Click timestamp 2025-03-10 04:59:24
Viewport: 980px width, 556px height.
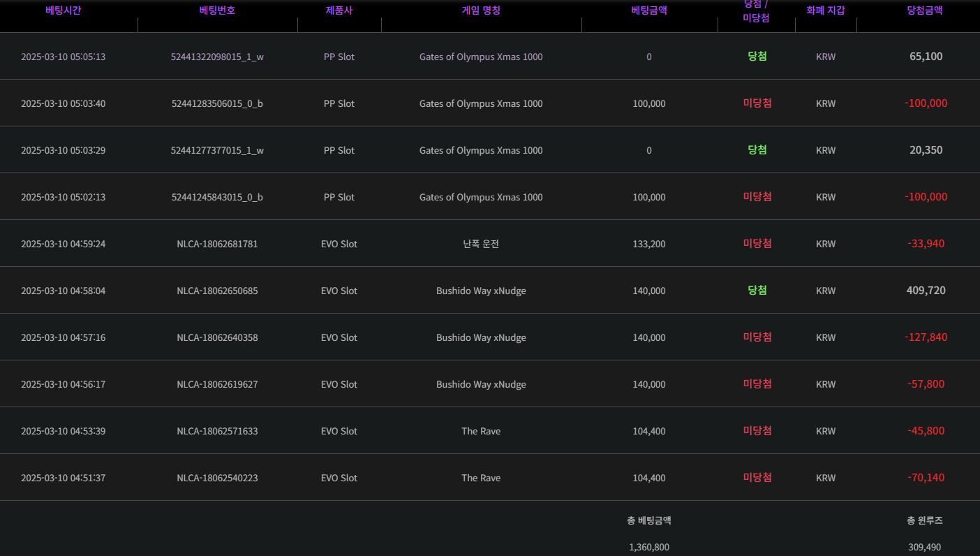[63, 244]
